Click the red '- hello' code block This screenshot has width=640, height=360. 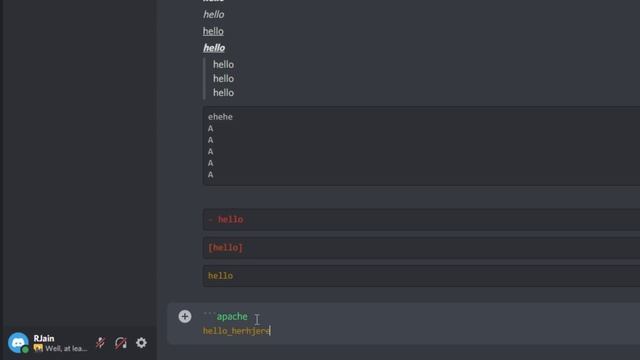(x=421, y=220)
